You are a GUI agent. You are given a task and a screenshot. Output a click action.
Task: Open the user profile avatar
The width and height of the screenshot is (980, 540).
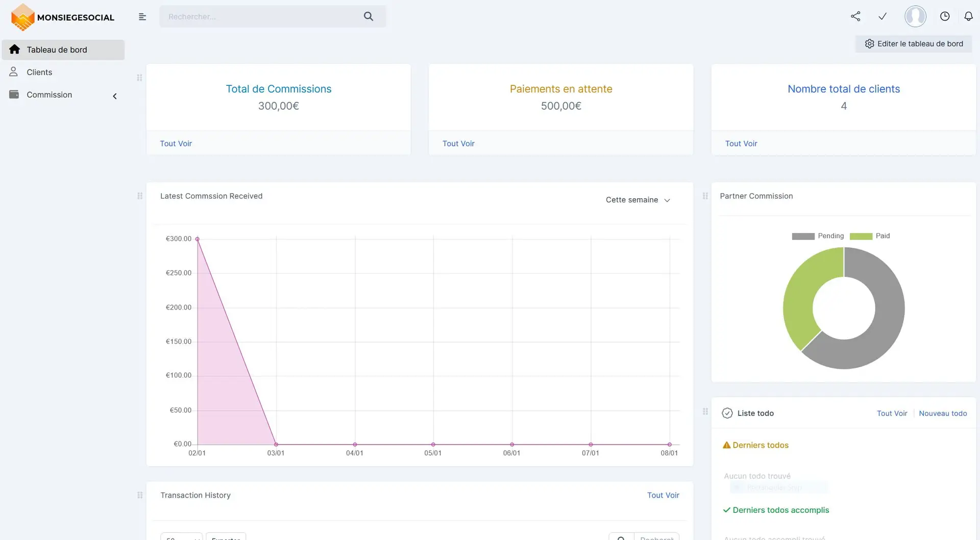[x=915, y=16]
